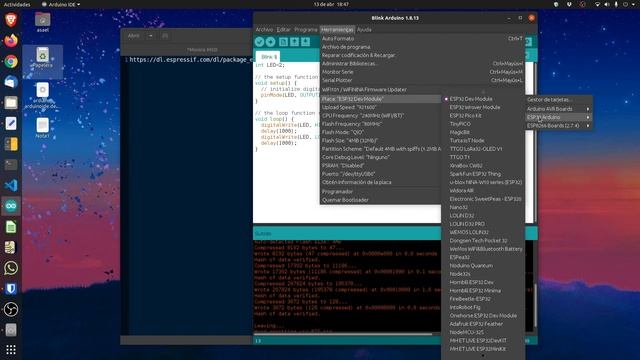Expand the Placa ESP32 Dev Module submenu

pyautogui.click(x=380, y=99)
